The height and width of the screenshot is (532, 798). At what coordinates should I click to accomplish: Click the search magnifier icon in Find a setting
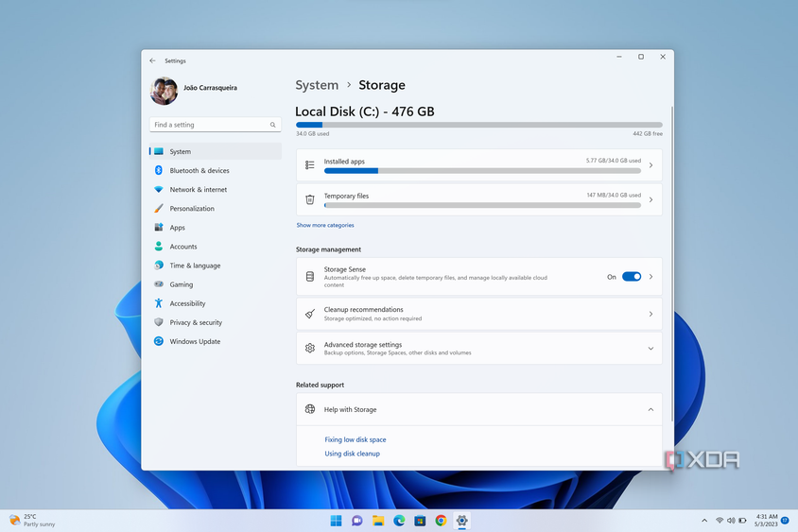(x=273, y=125)
